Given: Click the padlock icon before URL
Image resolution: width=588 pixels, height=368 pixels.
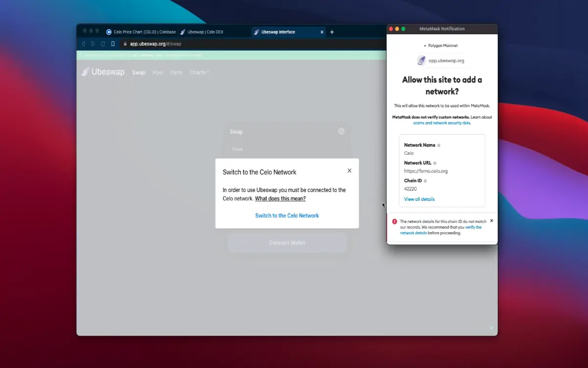Looking at the screenshot, I should point(125,44).
